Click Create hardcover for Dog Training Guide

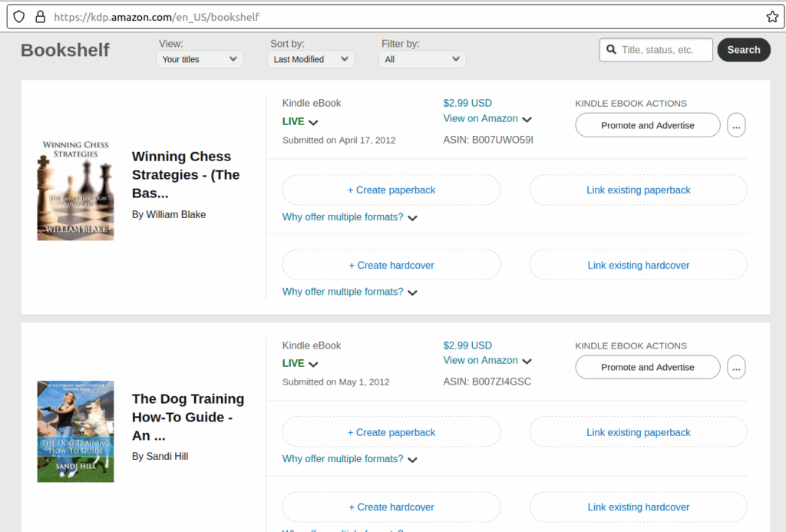pos(391,507)
